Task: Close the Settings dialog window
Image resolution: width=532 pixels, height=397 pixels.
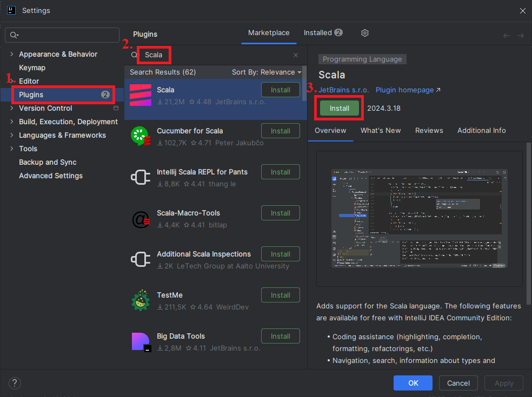Action: [522, 11]
